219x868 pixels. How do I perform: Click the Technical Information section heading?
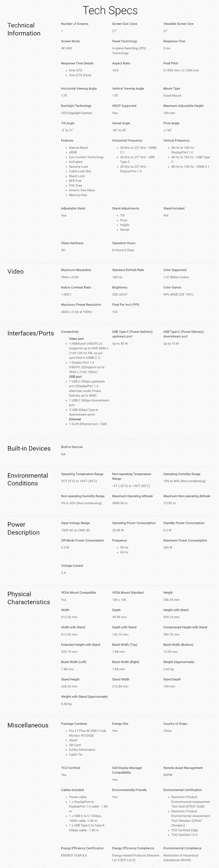click(x=24, y=29)
